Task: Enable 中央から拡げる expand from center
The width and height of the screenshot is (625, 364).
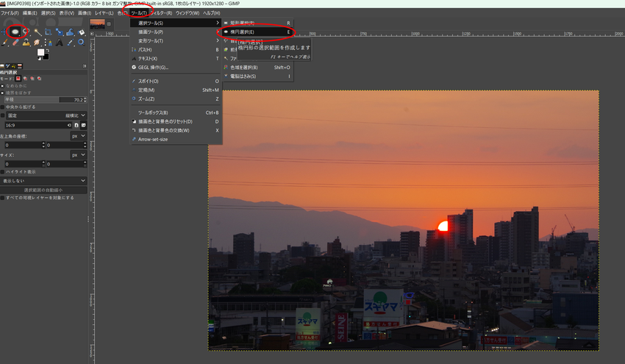Action: tap(2, 107)
